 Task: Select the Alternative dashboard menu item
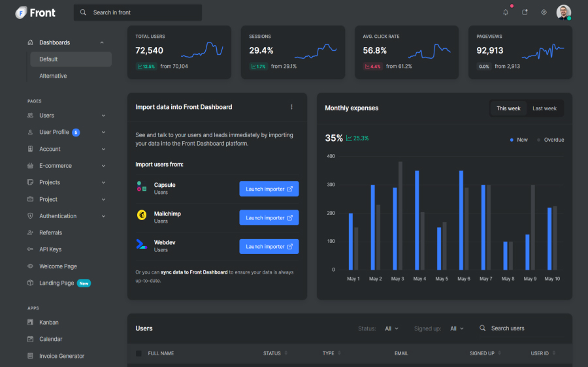click(53, 76)
